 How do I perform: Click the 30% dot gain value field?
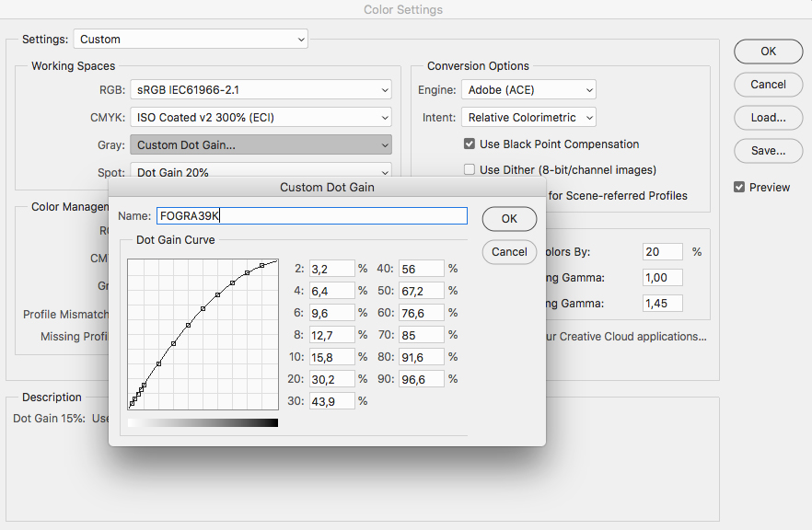[331, 401]
